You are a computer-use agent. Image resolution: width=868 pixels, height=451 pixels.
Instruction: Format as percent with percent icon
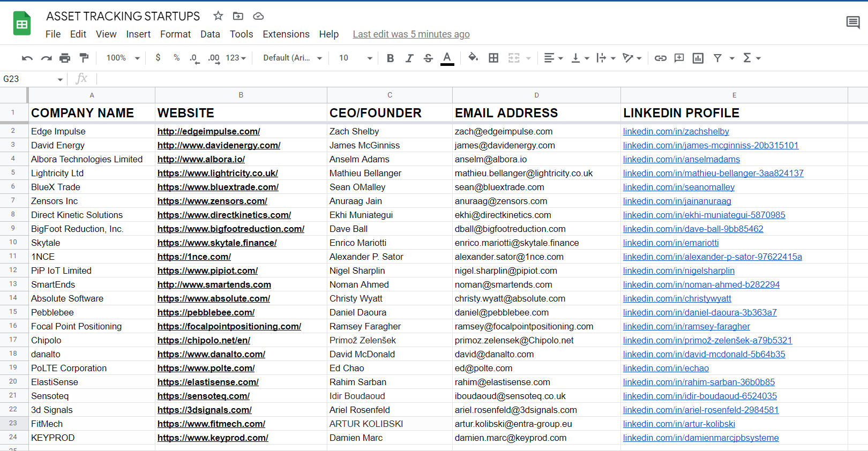pos(177,57)
